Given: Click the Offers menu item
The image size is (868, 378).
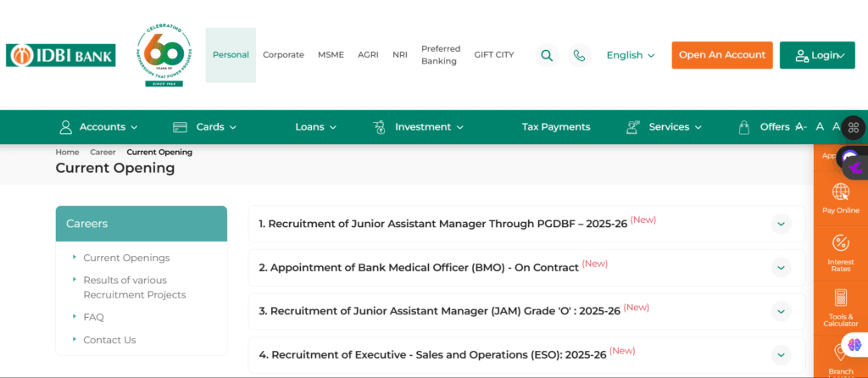Looking at the screenshot, I should point(775,127).
